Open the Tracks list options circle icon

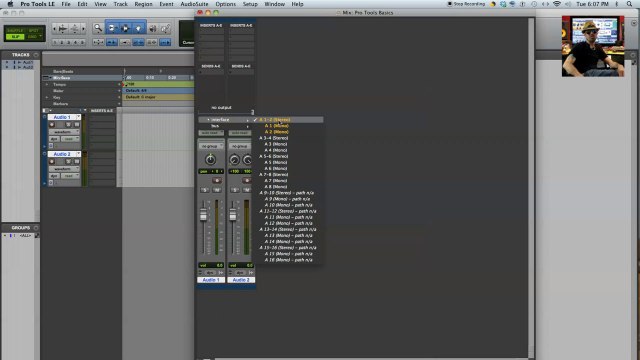pyautogui.click(x=36, y=55)
